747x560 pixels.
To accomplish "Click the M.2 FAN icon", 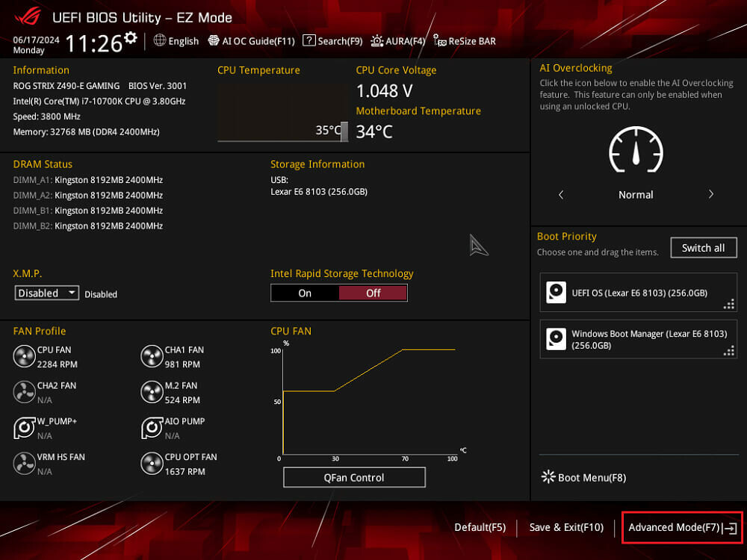I will pos(152,392).
